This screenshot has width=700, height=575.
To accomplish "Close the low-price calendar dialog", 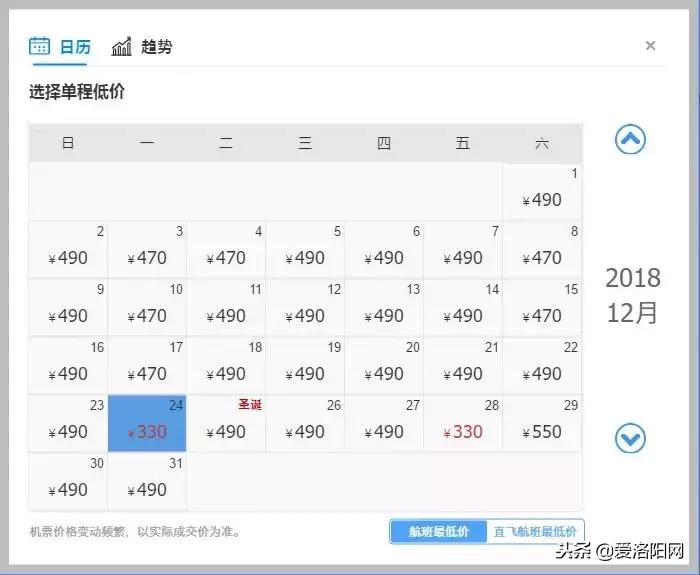I will [x=650, y=46].
